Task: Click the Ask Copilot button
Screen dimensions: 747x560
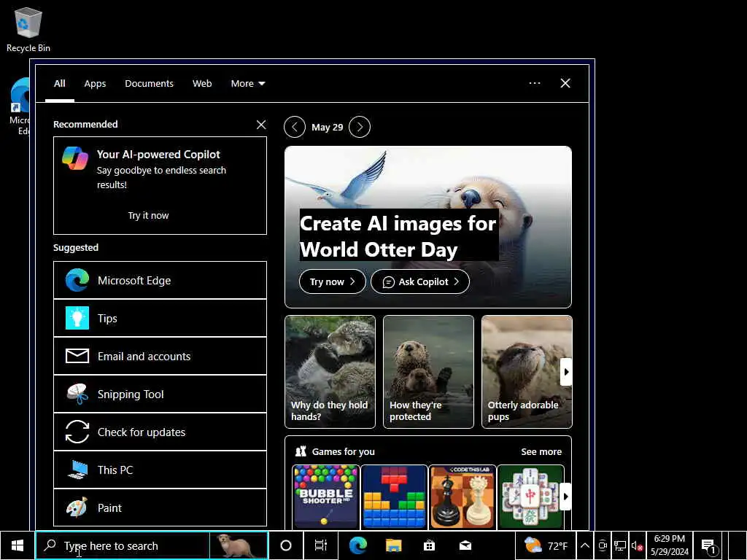Action: [419, 281]
